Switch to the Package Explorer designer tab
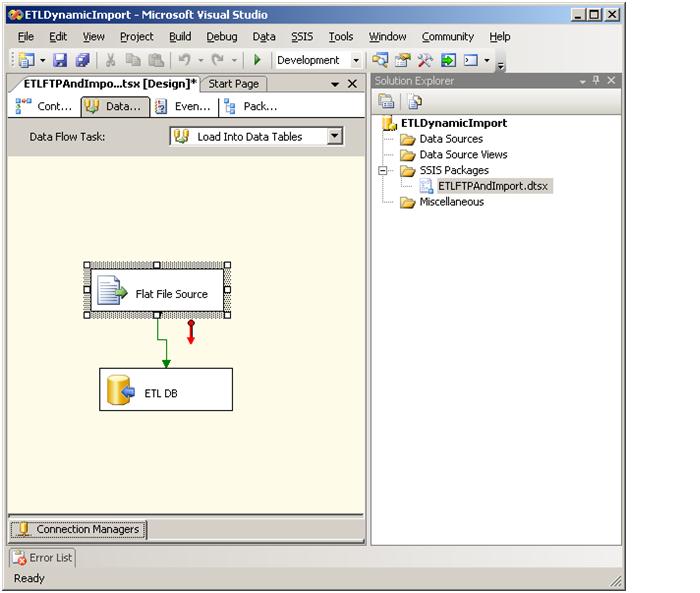The height and width of the screenshot is (593, 700). (x=251, y=106)
